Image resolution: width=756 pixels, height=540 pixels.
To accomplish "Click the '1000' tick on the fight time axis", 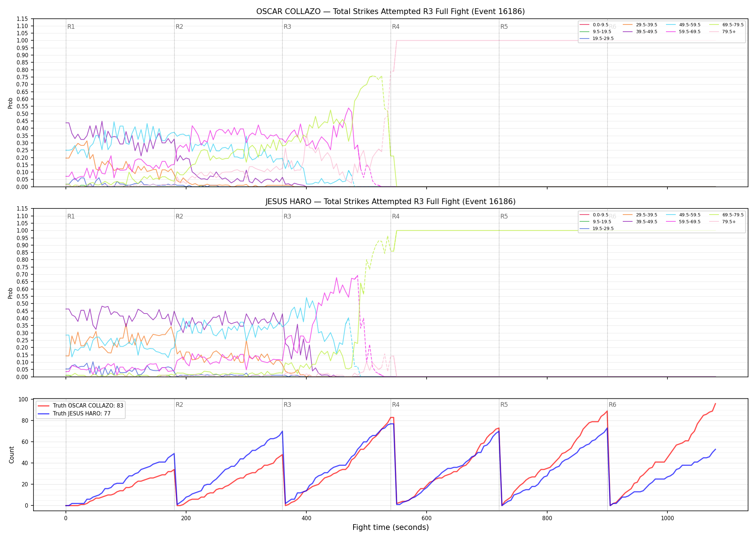I will 667,518.
